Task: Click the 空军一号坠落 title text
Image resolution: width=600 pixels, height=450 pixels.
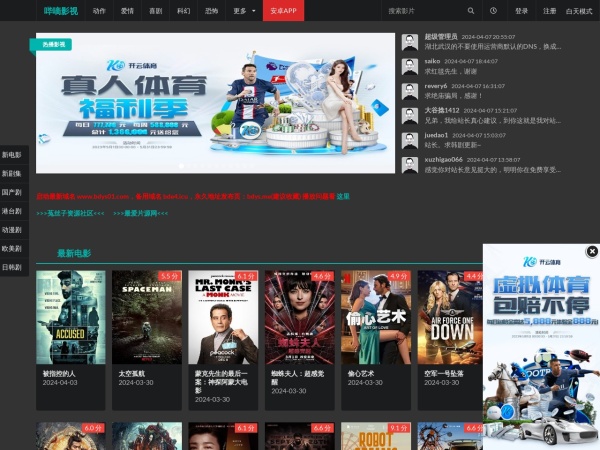Action: 444,373
